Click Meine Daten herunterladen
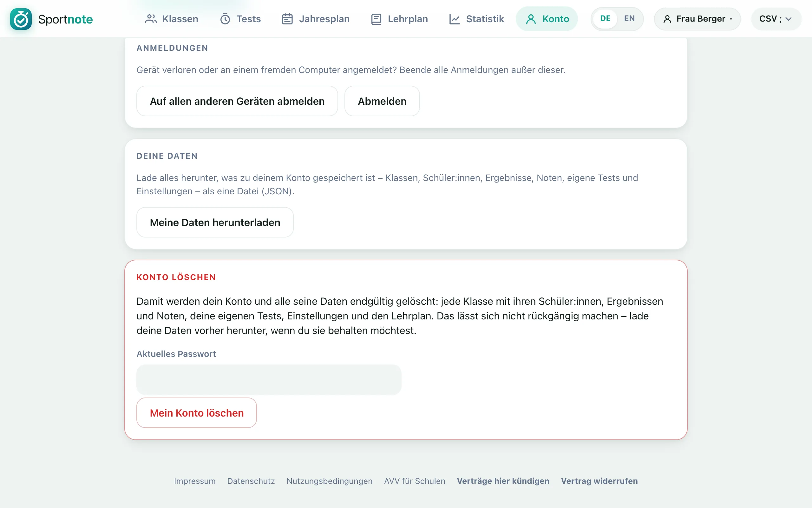This screenshot has width=812, height=508. click(x=215, y=223)
